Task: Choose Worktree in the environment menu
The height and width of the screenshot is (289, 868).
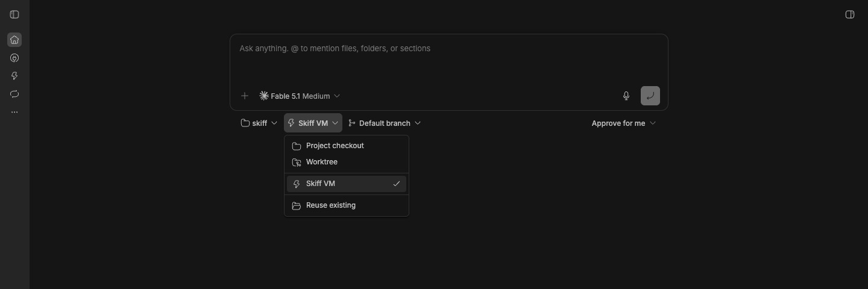Action: click(347, 162)
